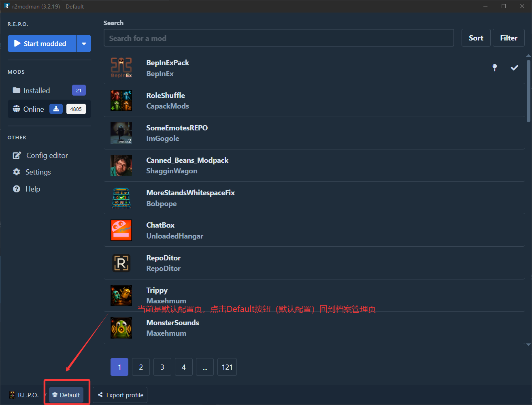Open the Help page
Screen dimensions: 532x405
point(33,189)
